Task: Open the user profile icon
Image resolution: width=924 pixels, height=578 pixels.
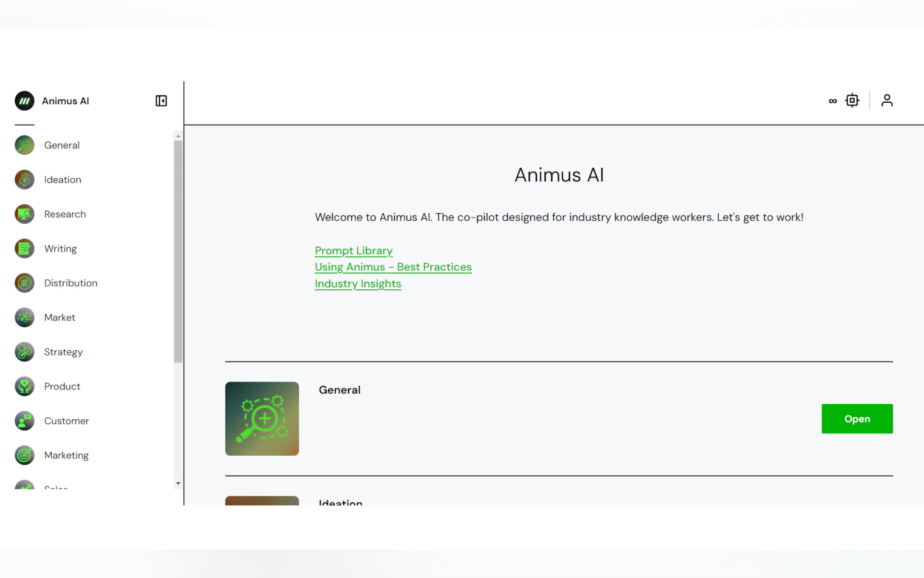Action: tap(887, 100)
